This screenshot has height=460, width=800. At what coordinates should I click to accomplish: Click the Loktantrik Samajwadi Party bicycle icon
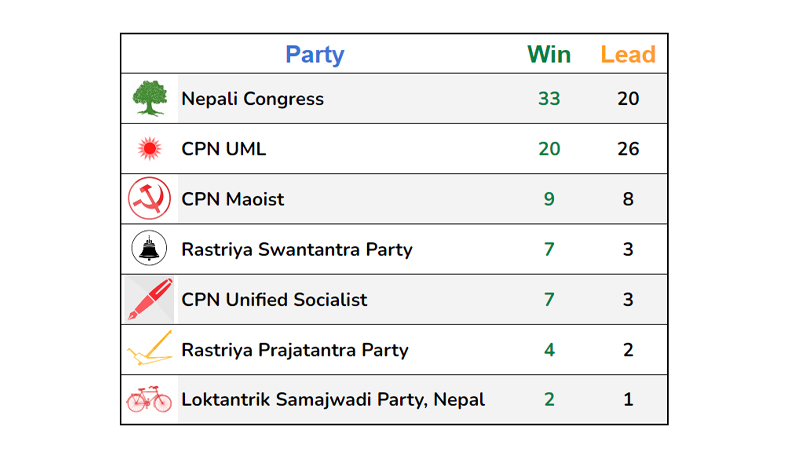pos(149,399)
